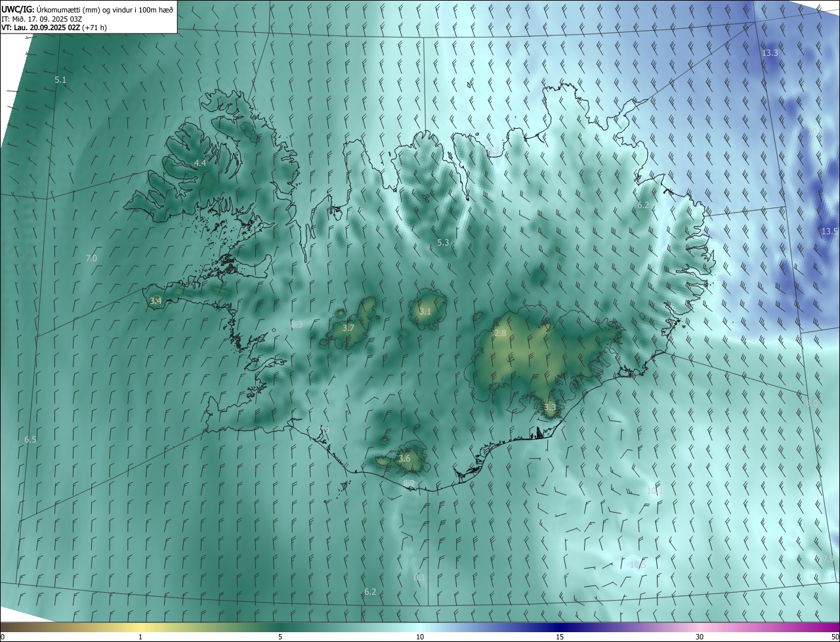This screenshot has width=840, height=642.
Task: Click the 10.5 value label
Action: pos(637,565)
